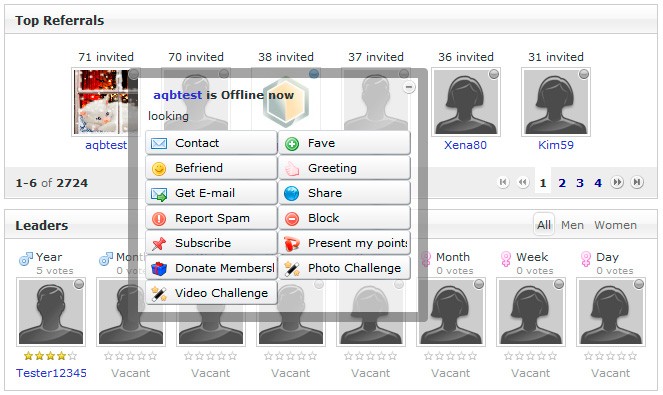
Task: Choose Share in the popup menu
Action: [344, 193]
